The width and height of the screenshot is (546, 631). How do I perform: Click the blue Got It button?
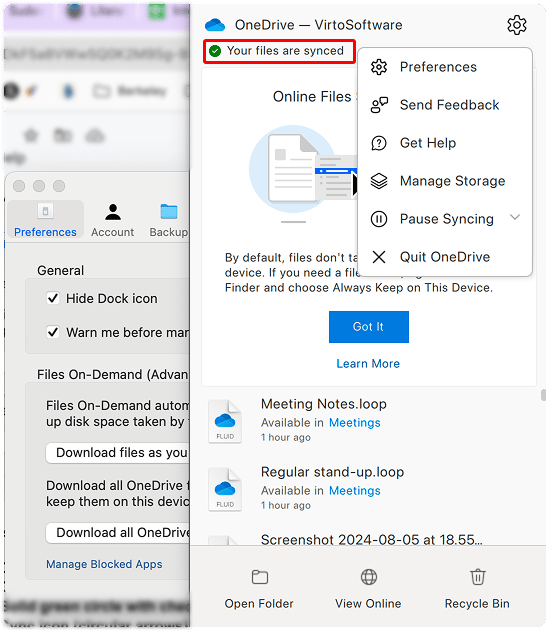[x=369, y=327]
